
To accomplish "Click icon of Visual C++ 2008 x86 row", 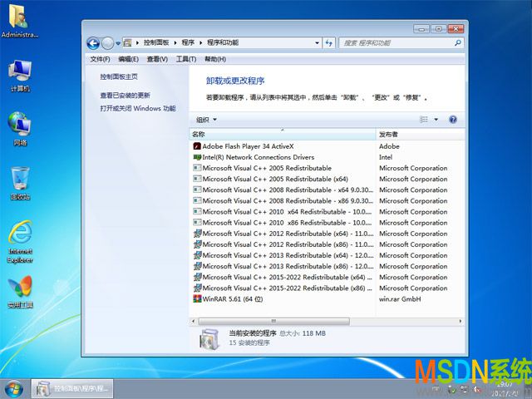I will pyautogui.click(x=197, y=200).
